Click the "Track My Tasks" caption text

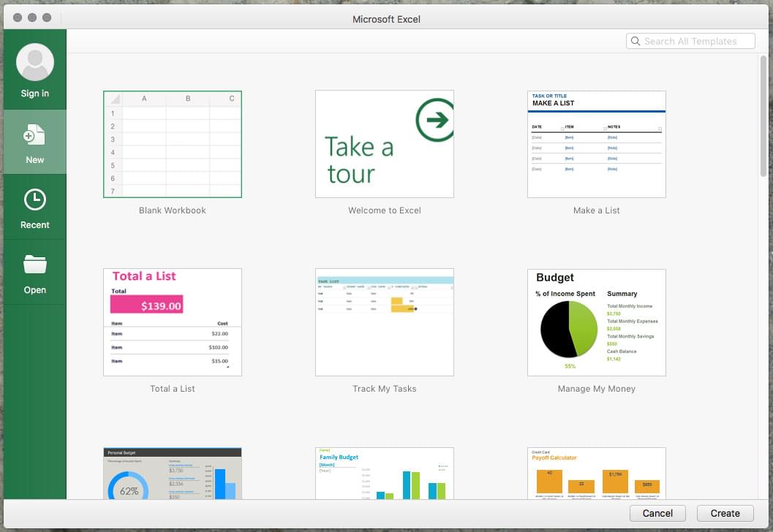385,389
